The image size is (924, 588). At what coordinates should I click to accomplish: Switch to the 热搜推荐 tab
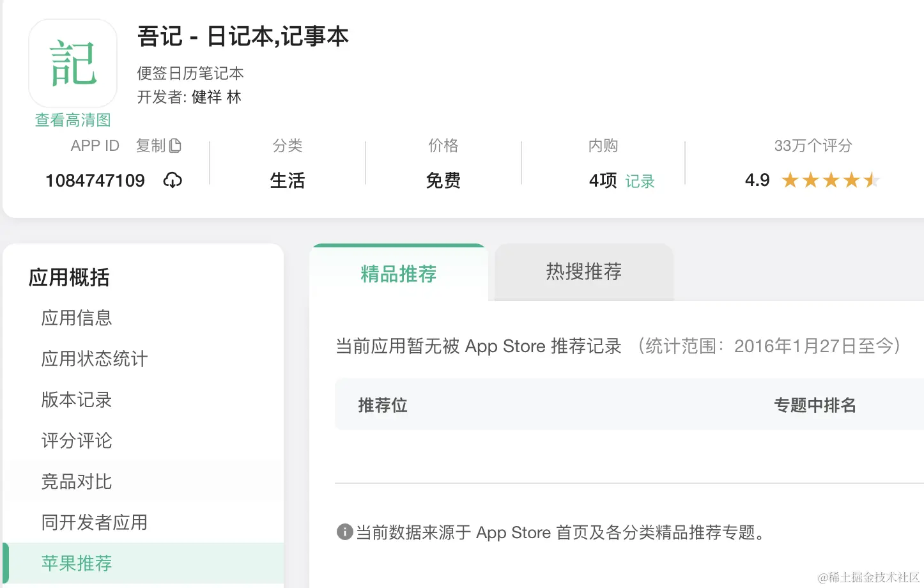584,272
